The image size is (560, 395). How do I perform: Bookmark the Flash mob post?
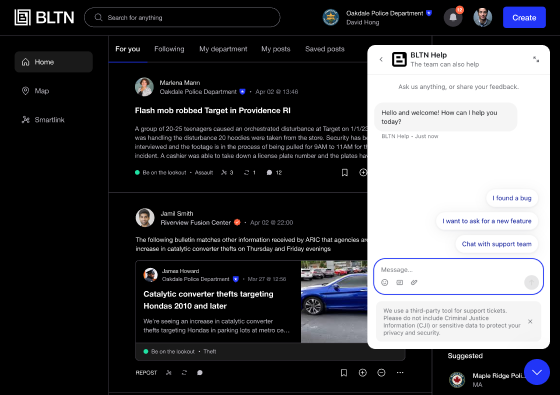pyautogui.click(x=345, y=173)
